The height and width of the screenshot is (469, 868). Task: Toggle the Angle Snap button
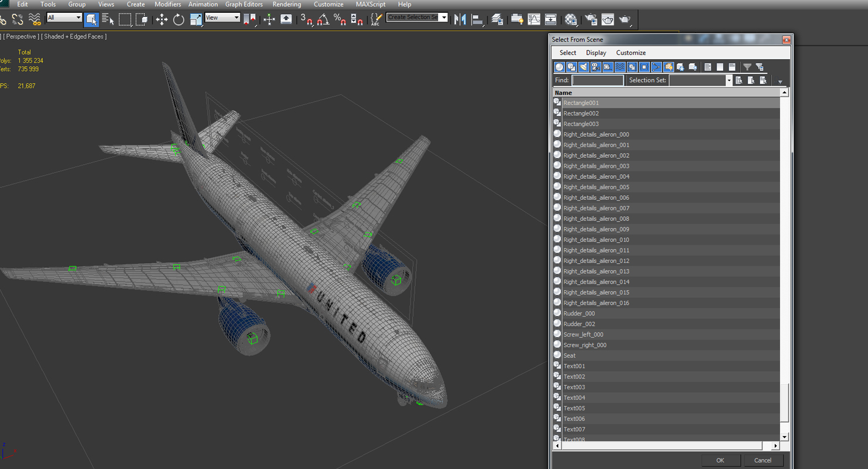pyautogui.click(x=323, y=19)
